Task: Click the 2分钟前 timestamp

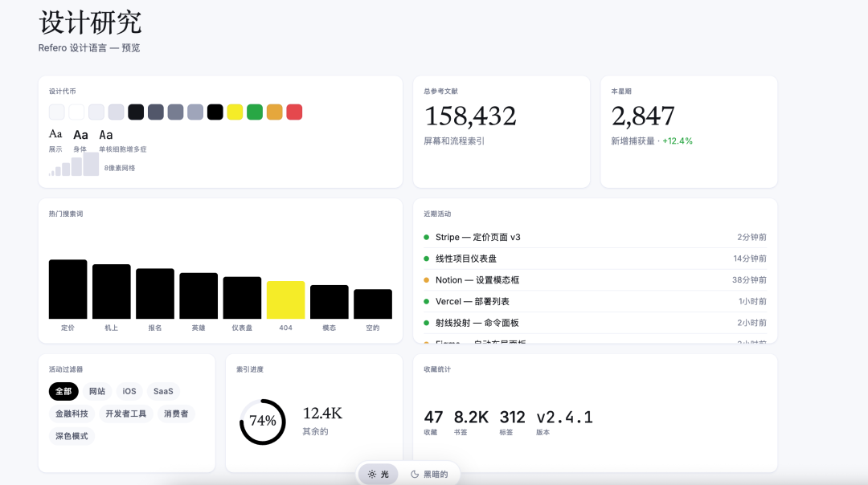Action: click(751, 237)
